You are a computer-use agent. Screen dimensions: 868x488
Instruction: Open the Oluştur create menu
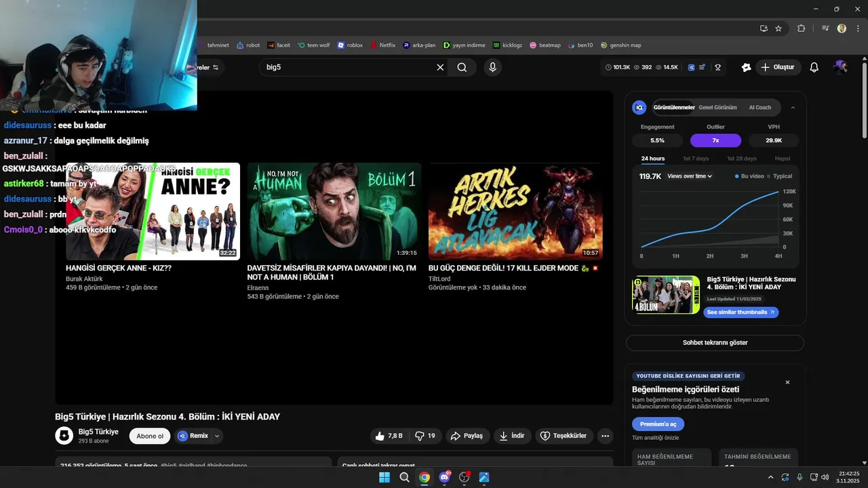tap(778, 67)
